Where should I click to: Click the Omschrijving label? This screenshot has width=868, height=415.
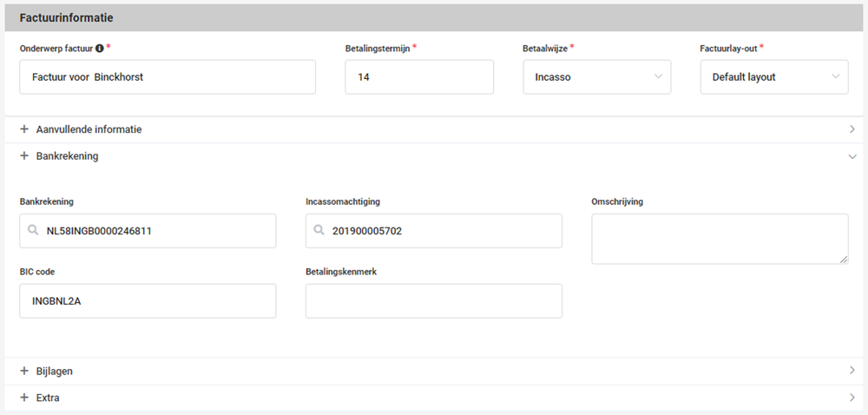tap(617, 202)
